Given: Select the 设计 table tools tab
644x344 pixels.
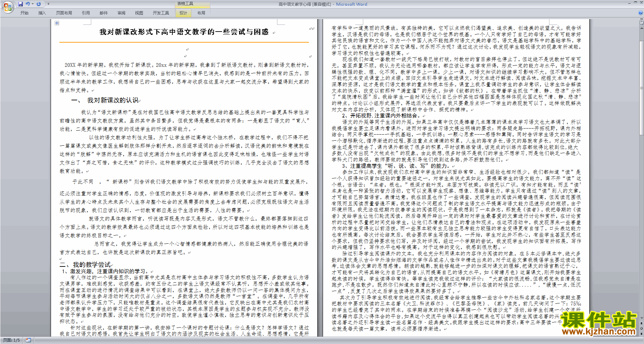Looking at the screenshot, I should 183,13.
